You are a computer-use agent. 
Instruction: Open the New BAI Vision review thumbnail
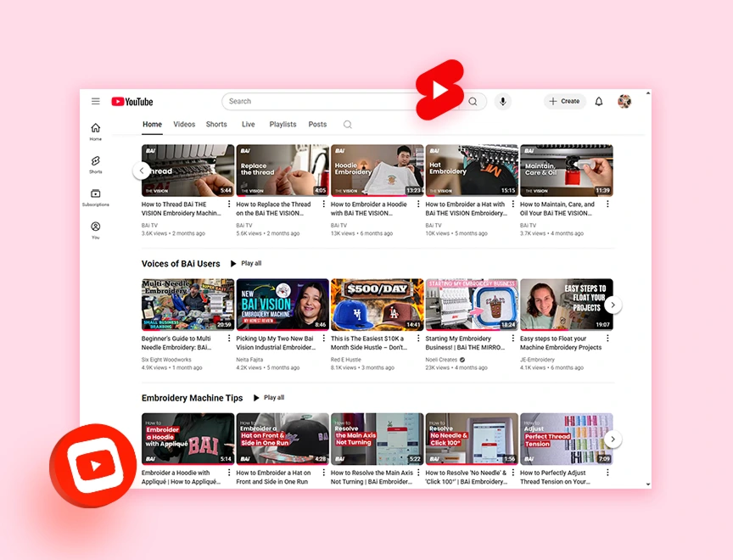point(283,305)
